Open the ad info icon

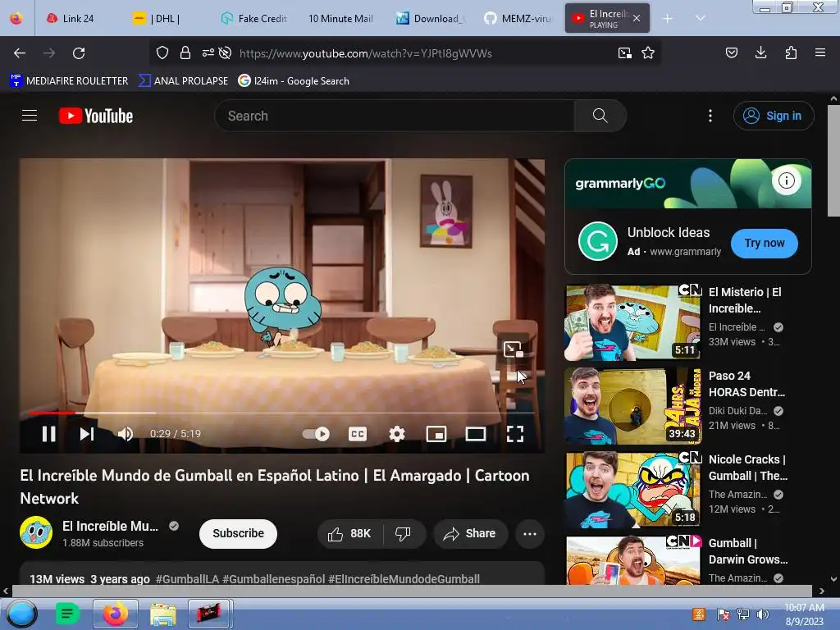tap(787, 180)
